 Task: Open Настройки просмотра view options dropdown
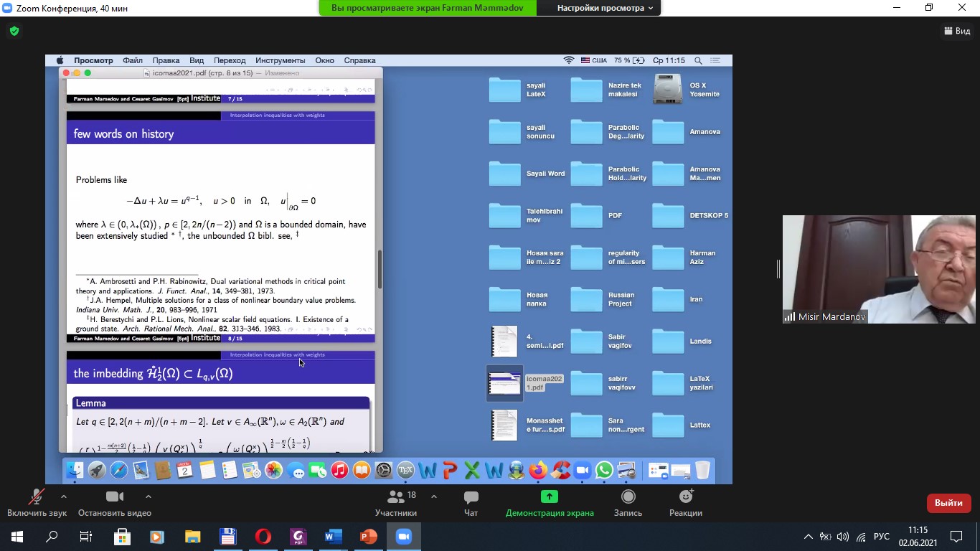coord(605,8)
